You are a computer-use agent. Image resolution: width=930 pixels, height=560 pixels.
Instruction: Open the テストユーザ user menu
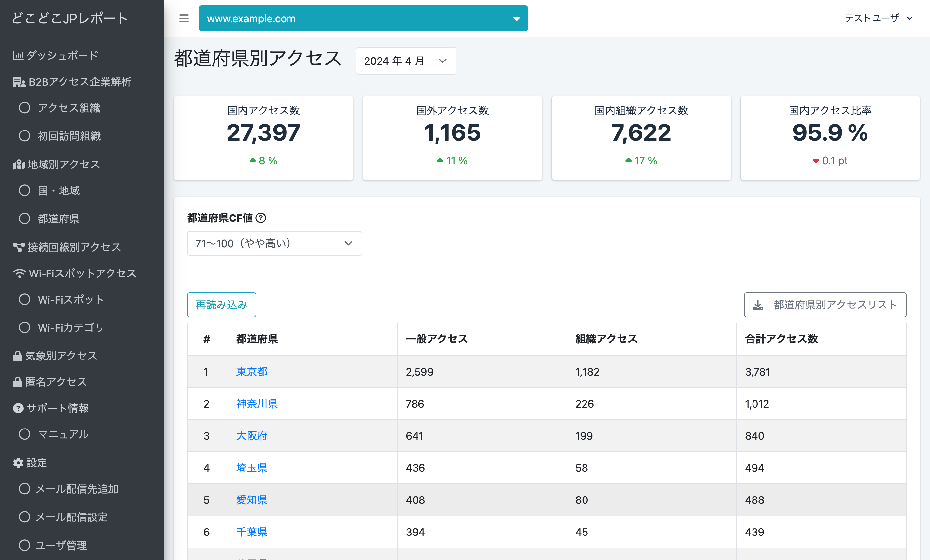(x=878, y=18)
